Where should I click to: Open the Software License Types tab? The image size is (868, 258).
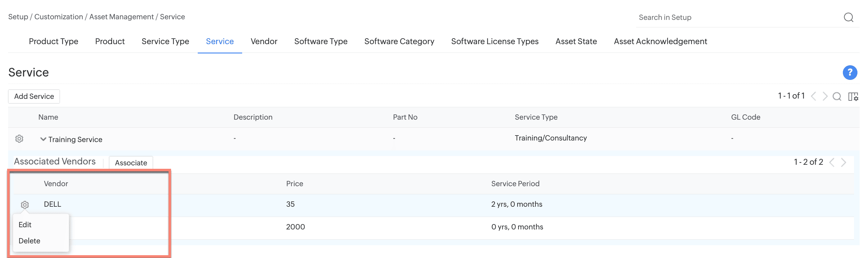point(494,41)
